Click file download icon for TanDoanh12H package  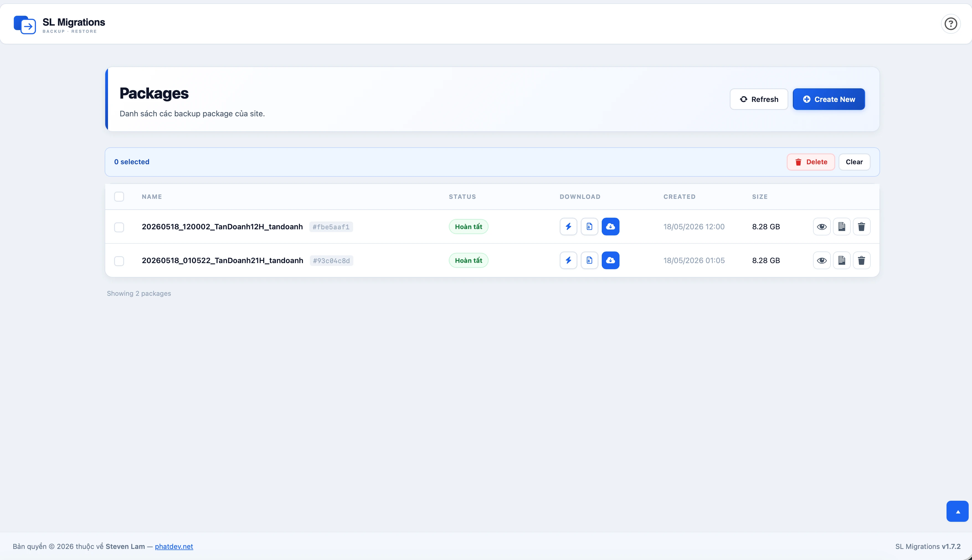(x=589, y=227)
